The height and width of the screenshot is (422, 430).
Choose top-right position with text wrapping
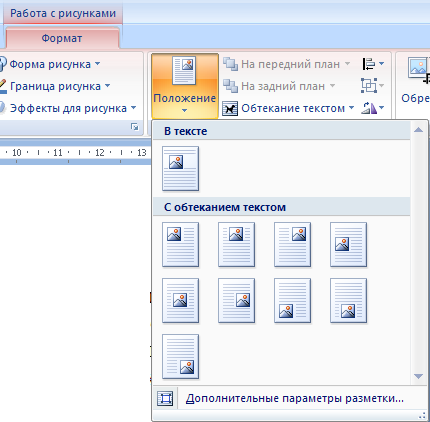click(292, 245)
